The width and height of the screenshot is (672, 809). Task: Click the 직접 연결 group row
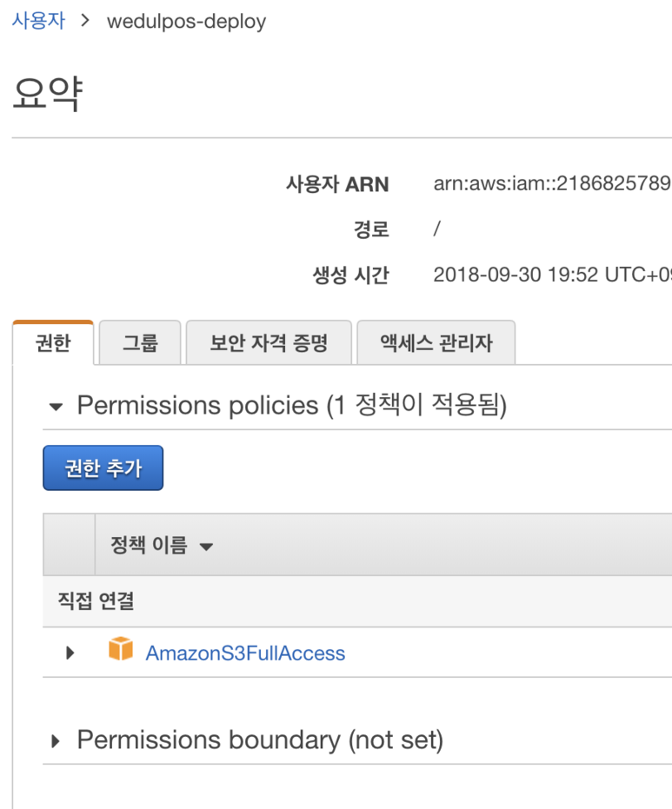click(357, 601)
